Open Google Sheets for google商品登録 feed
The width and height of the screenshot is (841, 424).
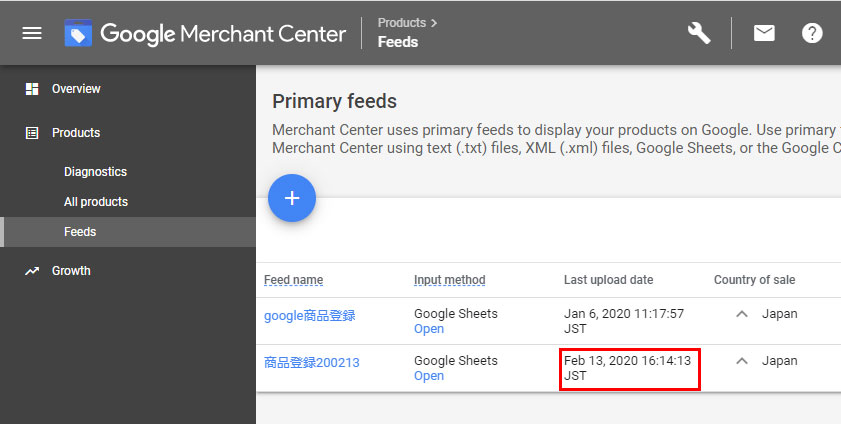(x=429, y=329)
